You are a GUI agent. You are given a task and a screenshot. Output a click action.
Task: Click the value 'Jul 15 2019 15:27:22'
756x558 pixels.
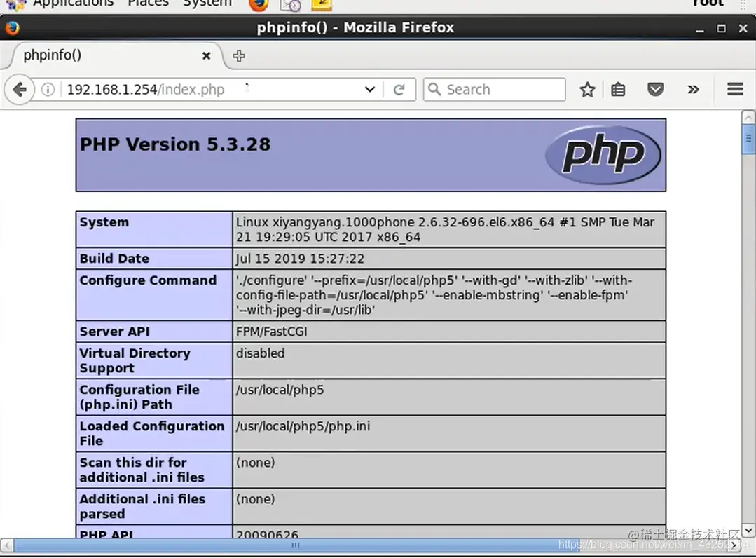point(300,259)
